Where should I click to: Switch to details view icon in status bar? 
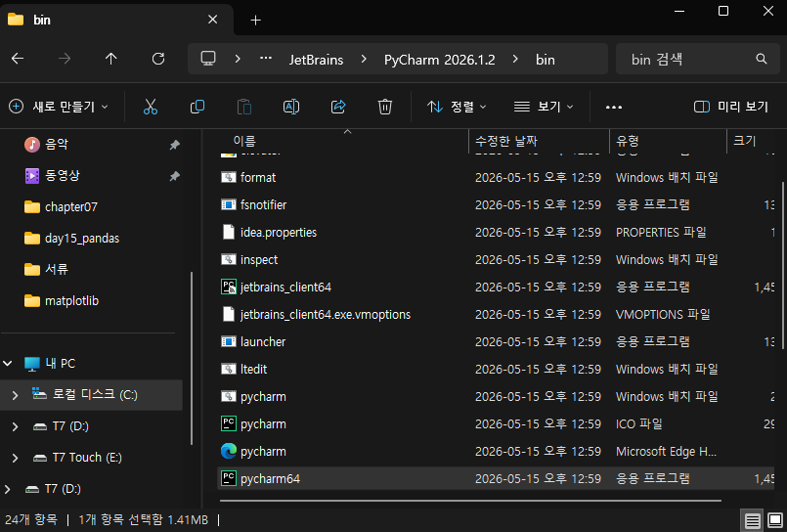click(x=753, y=520)
